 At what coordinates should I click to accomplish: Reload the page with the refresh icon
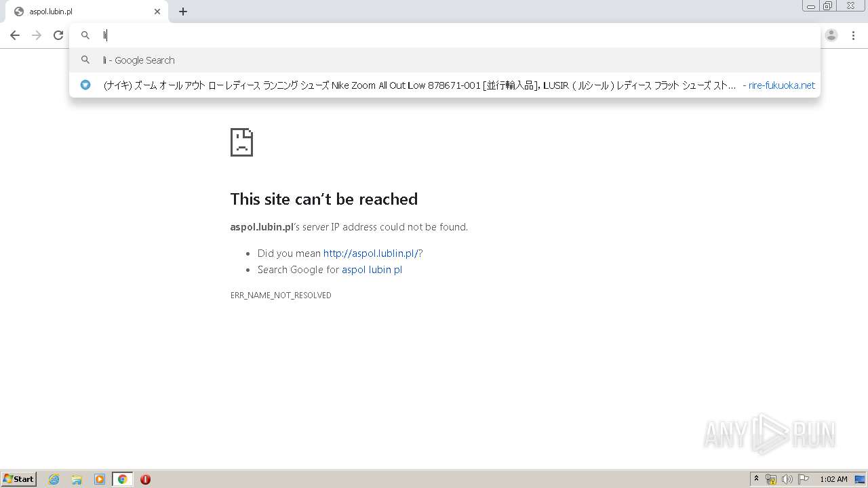(x=58, y=35)
